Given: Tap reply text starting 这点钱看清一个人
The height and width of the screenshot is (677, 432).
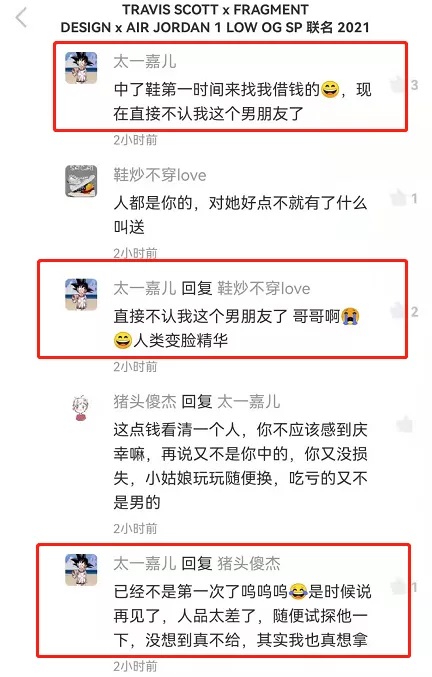Looking at the screenshot, I should click(240, 466).
